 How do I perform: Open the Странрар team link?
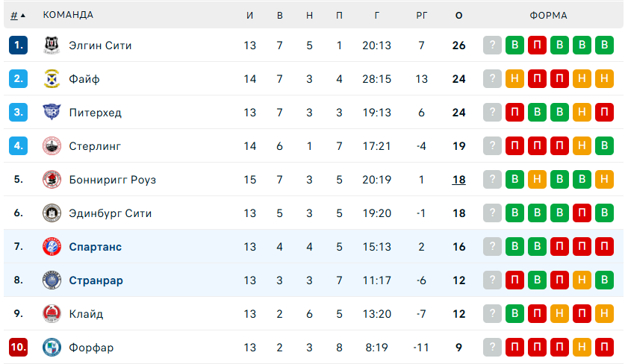tap(96, 280)
